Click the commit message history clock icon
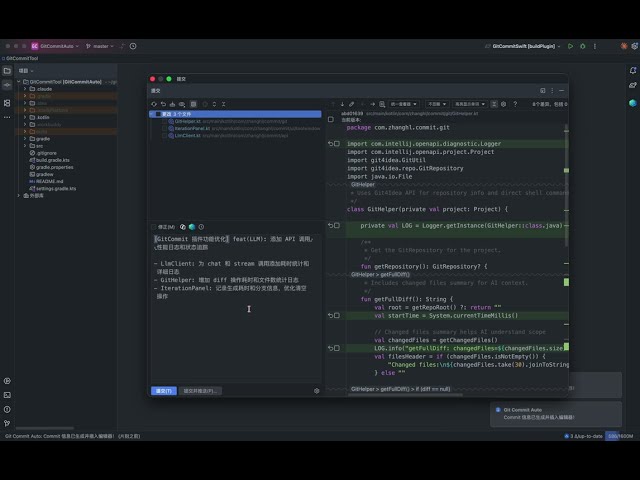640x480 pixels. (201, 227)
